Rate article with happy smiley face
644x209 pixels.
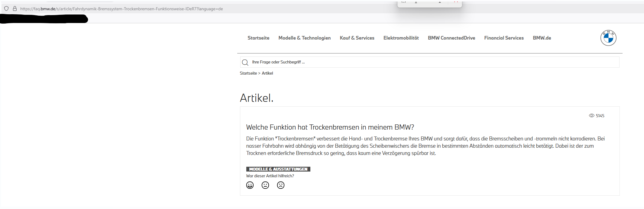pyautogui.click(x=250, y=185)
